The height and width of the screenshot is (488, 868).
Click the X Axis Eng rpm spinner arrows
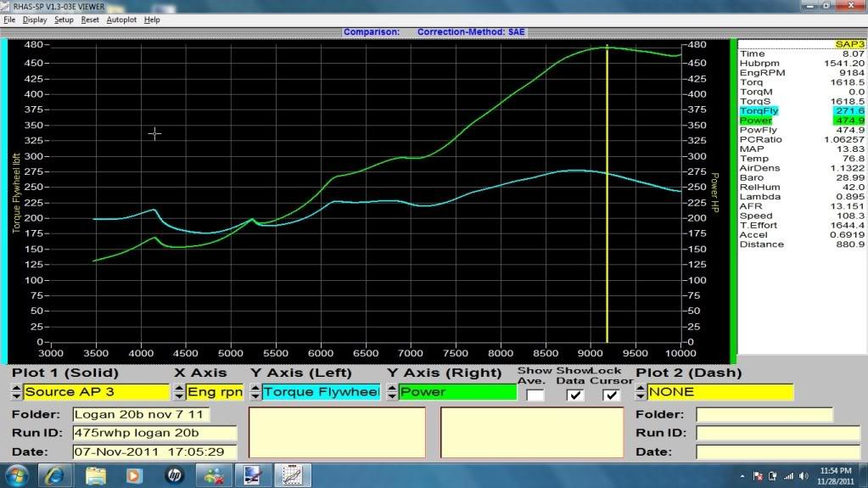[179, 392]
